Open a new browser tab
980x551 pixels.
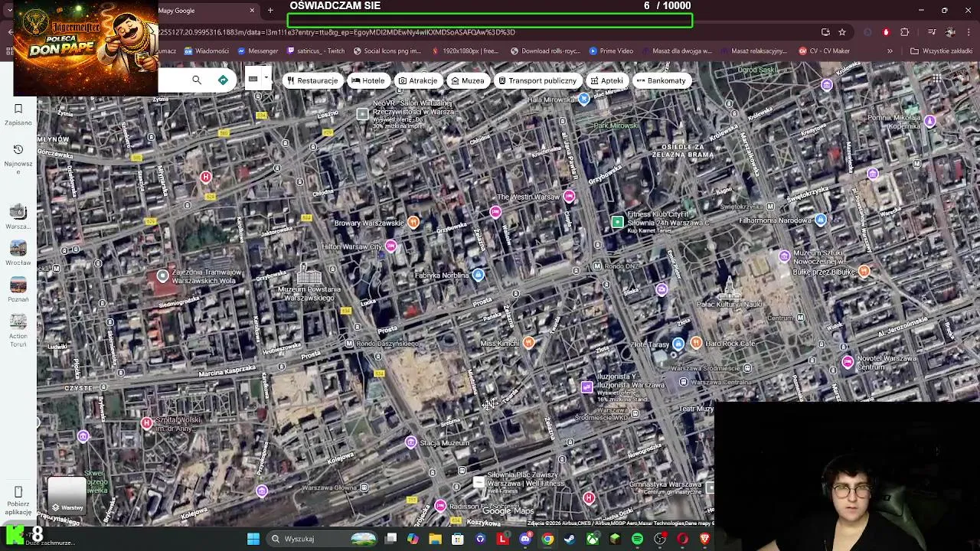[270, 11]
